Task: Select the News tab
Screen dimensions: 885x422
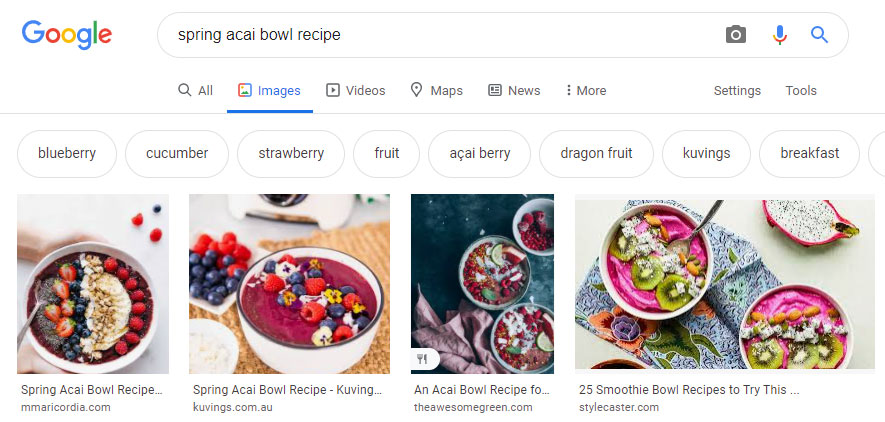Action: coord(514,90)
